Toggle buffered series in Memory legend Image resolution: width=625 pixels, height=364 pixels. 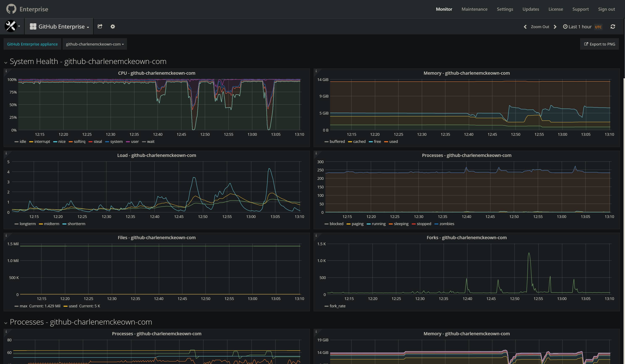pos(337,142)
